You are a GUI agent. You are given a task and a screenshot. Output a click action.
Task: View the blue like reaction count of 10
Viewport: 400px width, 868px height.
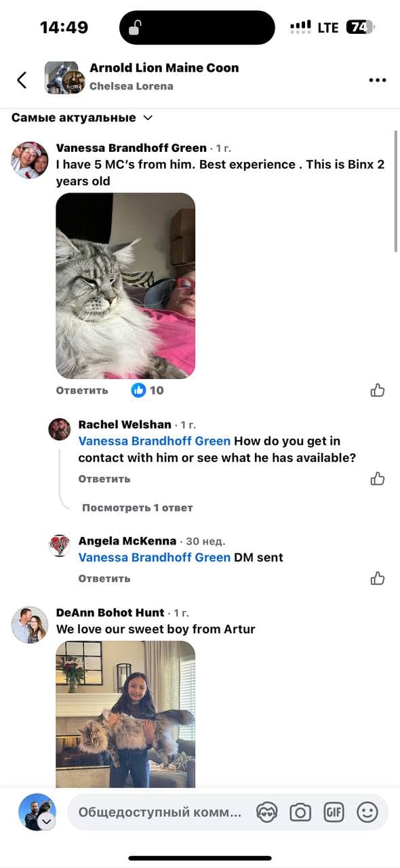pos(147,390)
